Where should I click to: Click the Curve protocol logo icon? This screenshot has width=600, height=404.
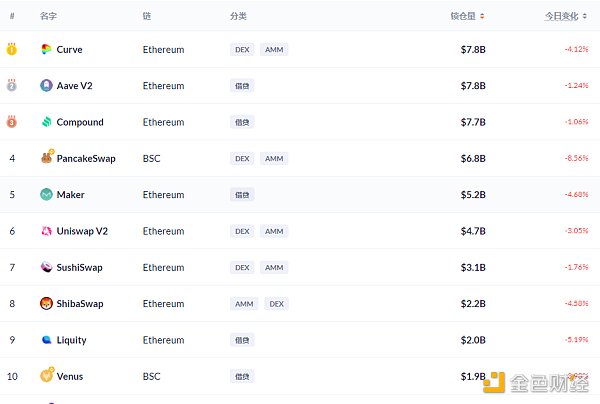46,49
